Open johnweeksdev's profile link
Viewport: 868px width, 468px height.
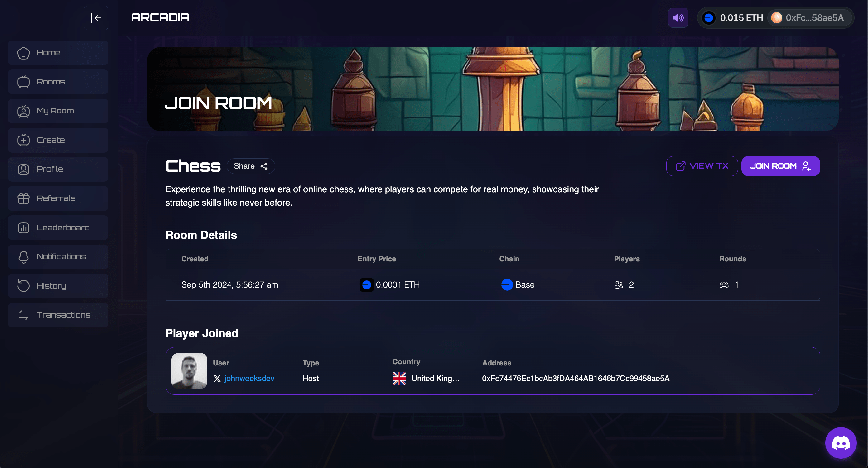pyautogui.click(x=249, y=379)
